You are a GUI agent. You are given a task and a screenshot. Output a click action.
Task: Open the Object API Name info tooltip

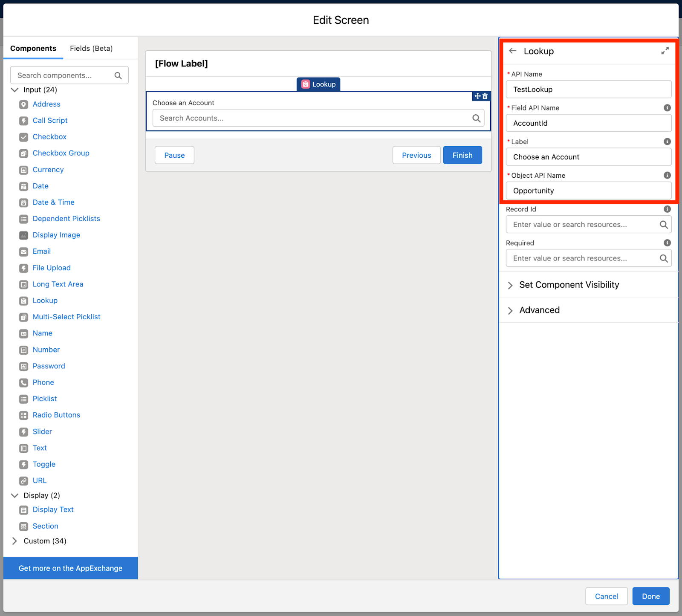[x=667, y=175]
